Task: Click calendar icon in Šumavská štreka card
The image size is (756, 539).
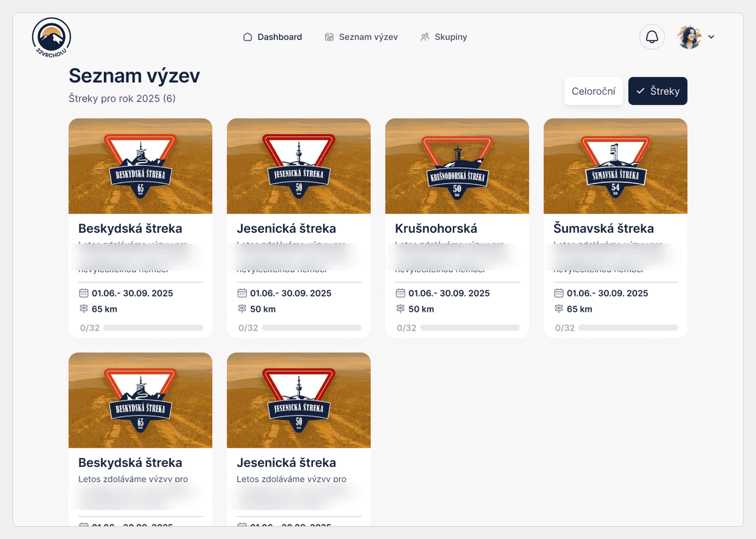Action: tap(559, 293)
